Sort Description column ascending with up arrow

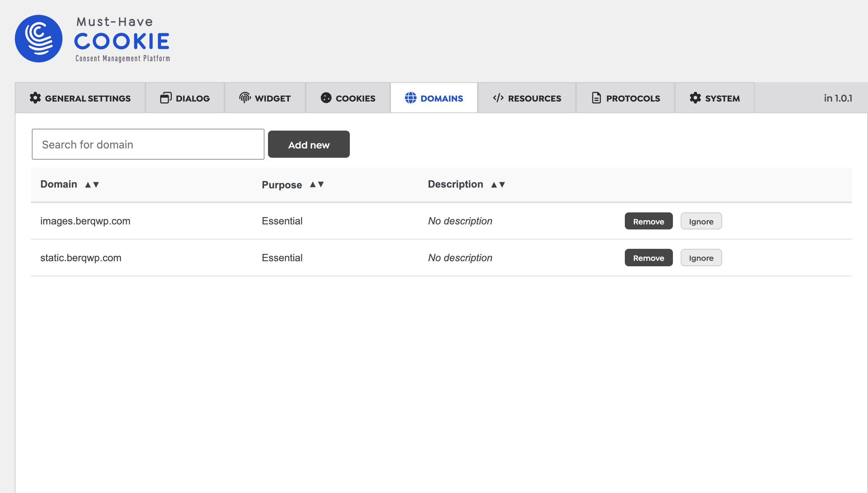(x=494, y=185)
